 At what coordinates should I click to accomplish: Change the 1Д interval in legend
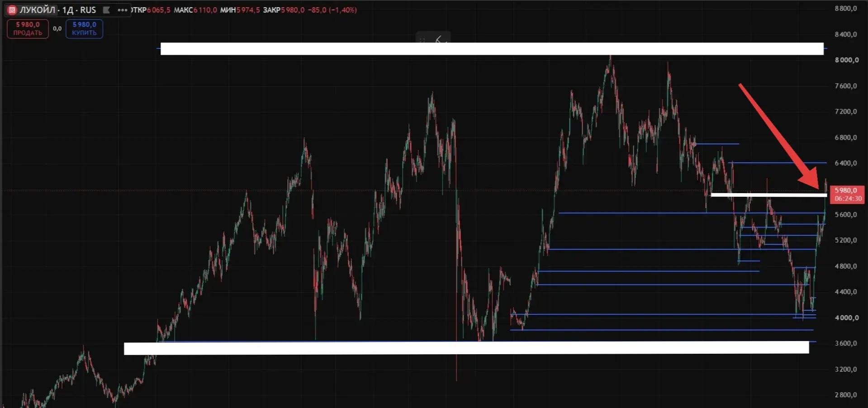68,10
